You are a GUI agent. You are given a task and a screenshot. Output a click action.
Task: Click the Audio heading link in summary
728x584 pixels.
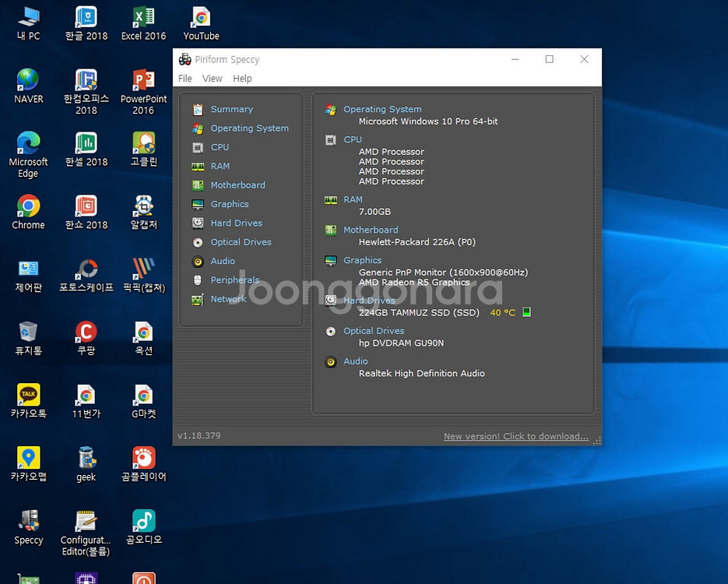[356, 361]
